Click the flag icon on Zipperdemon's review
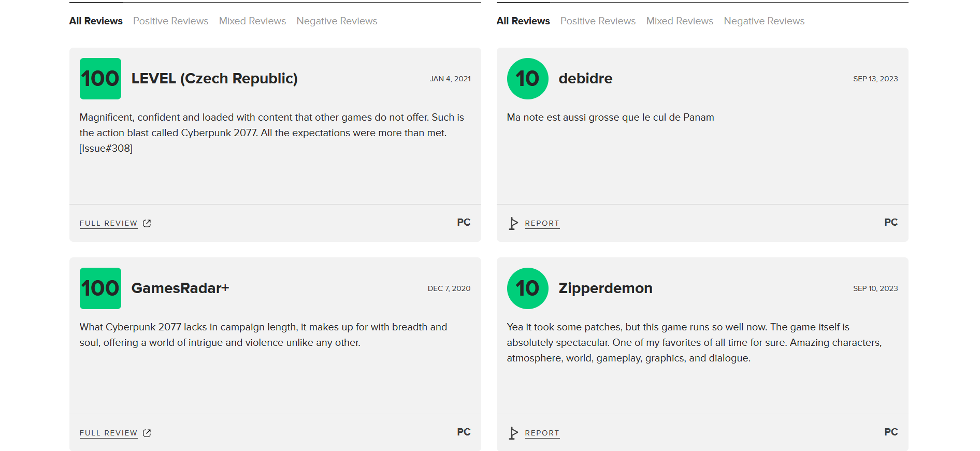 click(513, 433)
